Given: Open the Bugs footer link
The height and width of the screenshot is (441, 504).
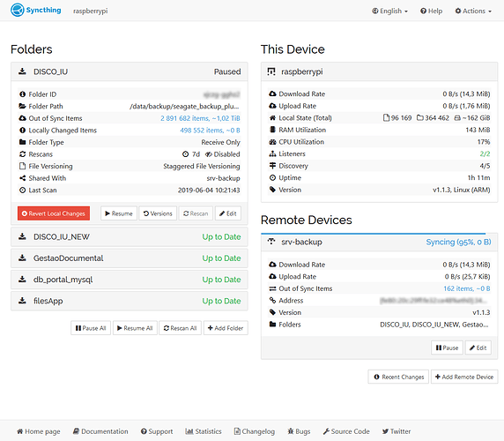Looking at the screenshot, I should [299, 431].
